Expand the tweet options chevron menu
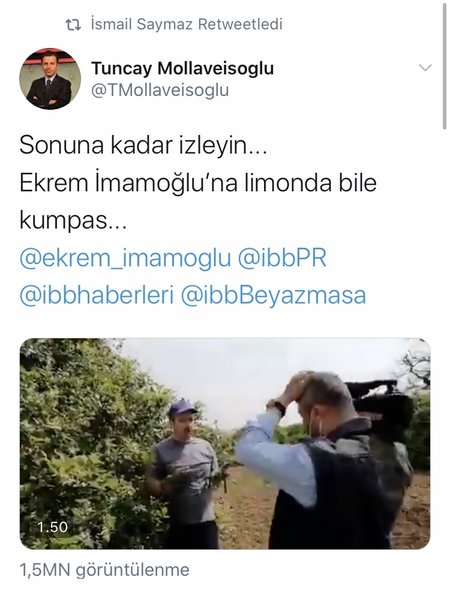 pos(425,68)
